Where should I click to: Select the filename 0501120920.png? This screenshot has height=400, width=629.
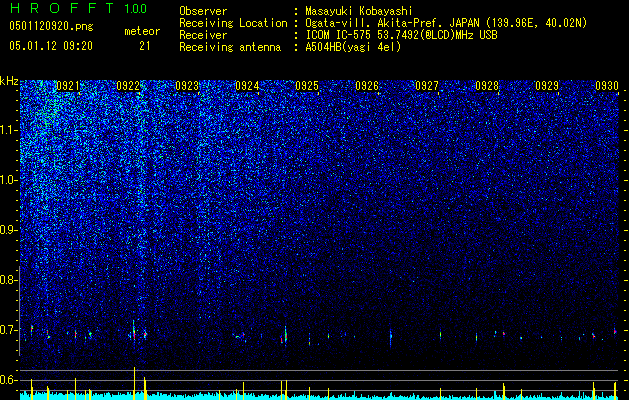click(x=51, y=26)
